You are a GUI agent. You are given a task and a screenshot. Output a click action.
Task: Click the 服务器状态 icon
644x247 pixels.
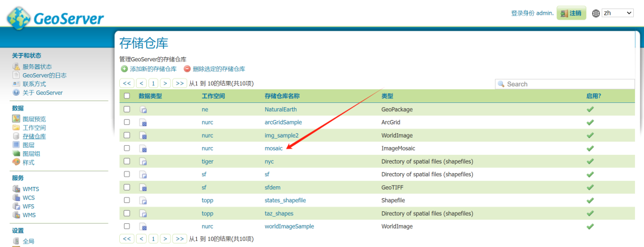coord(16,66)
